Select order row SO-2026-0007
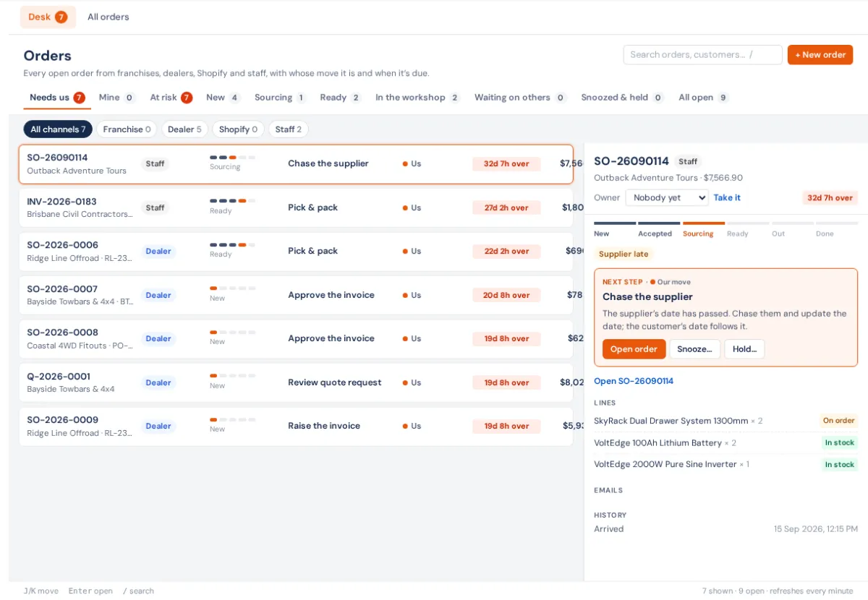This screenshot has width=868, height=600. 296,295
